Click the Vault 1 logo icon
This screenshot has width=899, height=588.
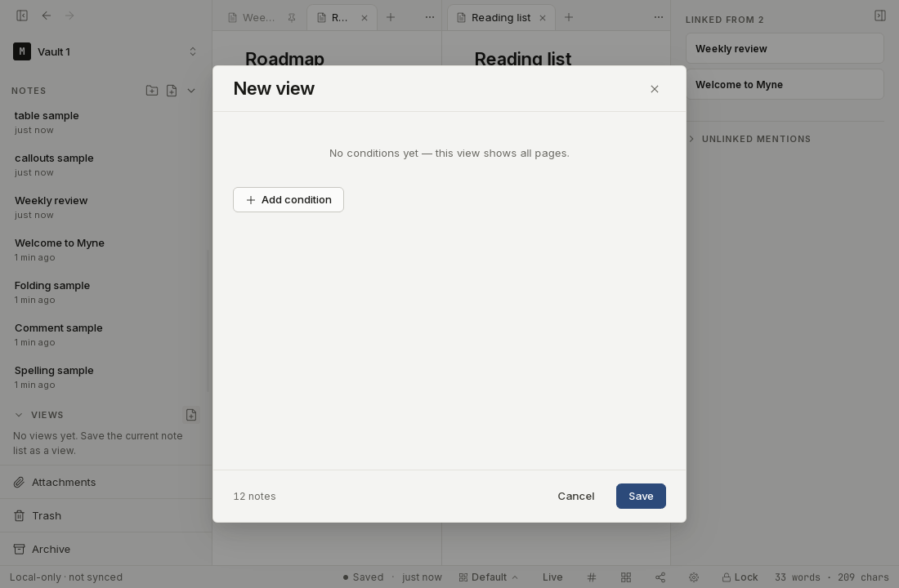22,51
